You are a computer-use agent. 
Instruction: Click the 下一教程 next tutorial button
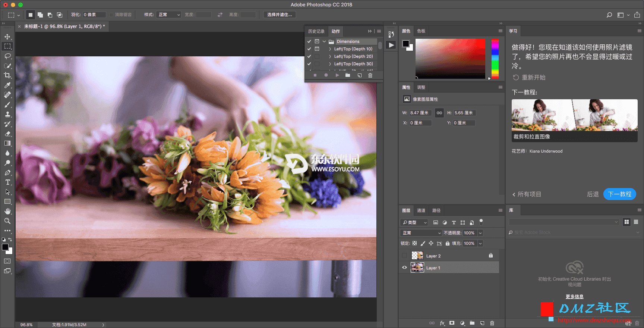pos(619,194)
